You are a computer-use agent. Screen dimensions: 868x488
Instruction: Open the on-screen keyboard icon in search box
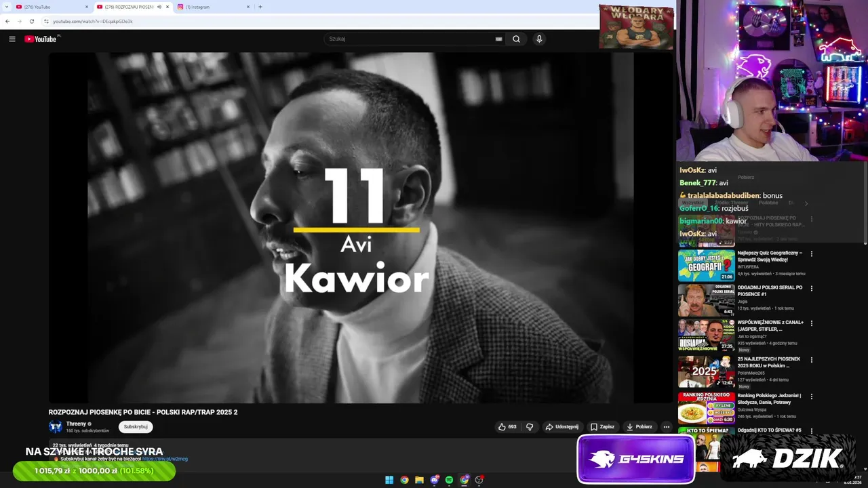coord(499,39)
